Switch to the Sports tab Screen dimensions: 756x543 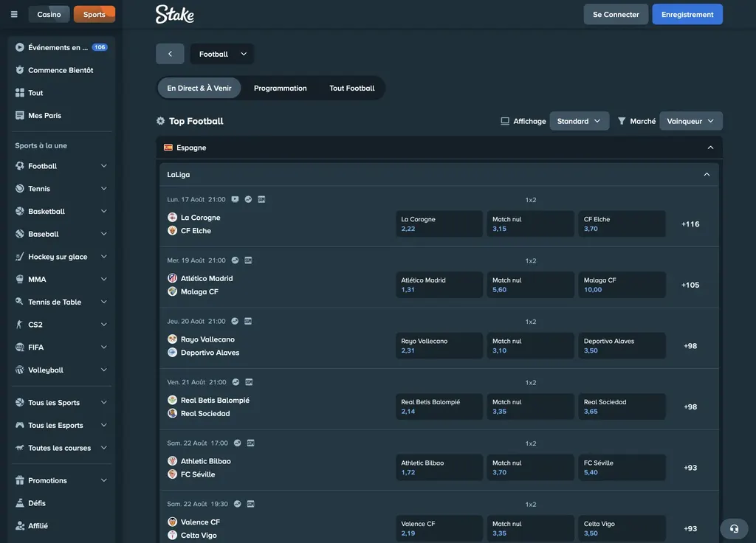tap(94, 15)
